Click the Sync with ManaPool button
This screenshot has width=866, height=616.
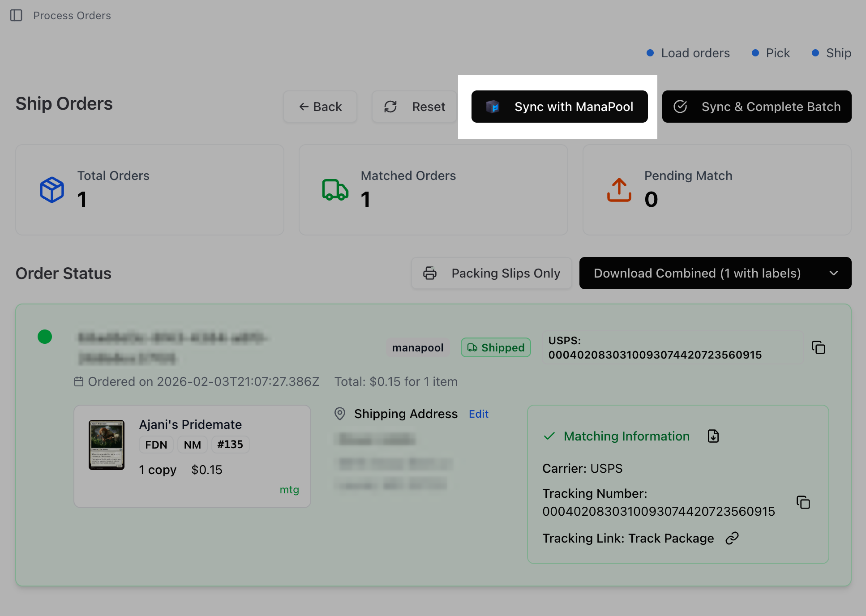(x=559, y=107)
